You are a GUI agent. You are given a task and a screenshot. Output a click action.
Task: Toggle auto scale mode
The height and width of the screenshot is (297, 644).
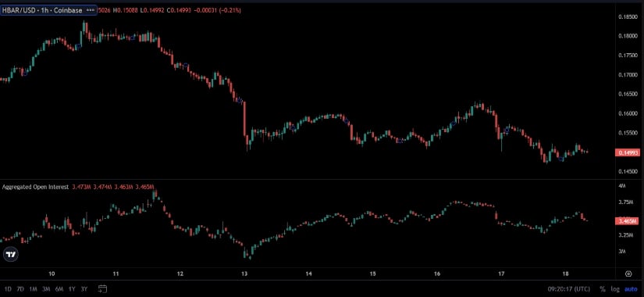[x=631, y=288]
